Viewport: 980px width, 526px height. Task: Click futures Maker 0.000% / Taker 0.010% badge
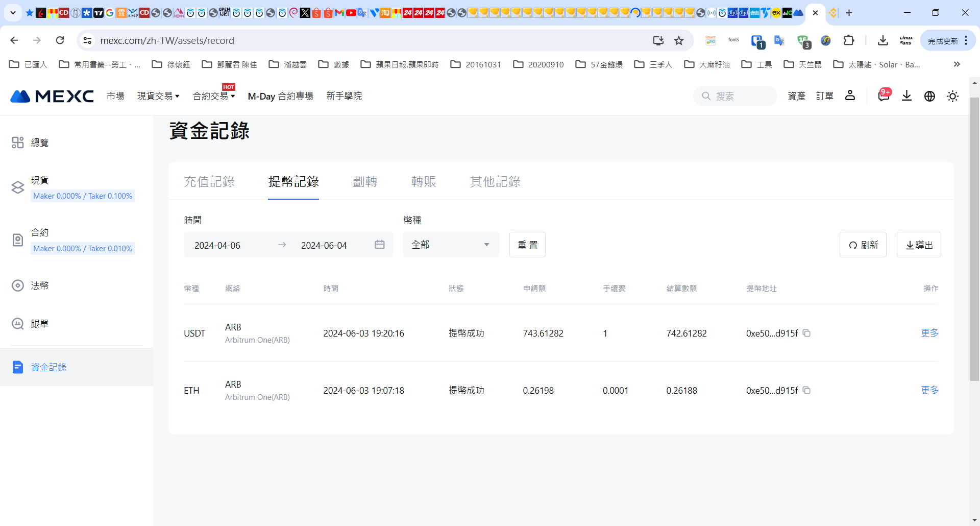pos(83,249)
